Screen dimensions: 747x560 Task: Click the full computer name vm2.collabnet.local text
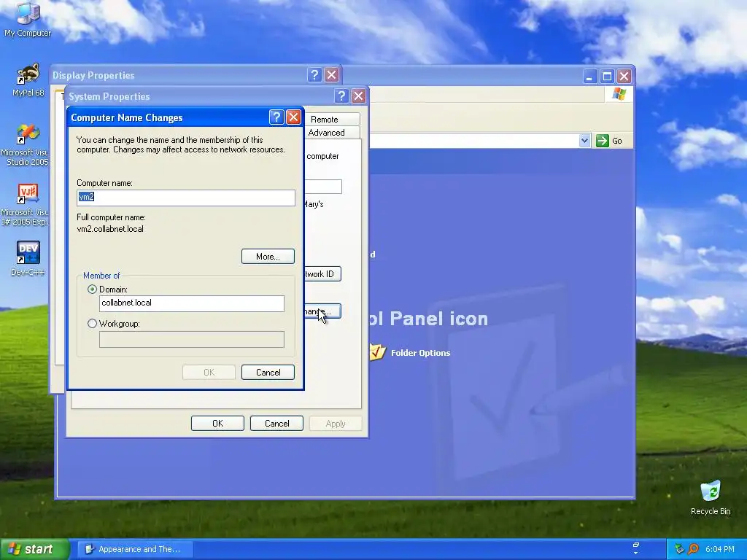(110, 228)
